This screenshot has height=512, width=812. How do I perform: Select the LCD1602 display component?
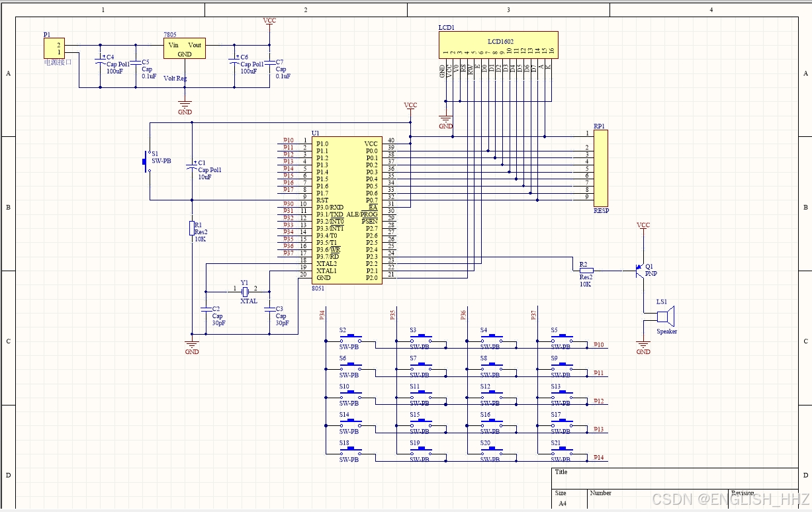tap(498, 45)
